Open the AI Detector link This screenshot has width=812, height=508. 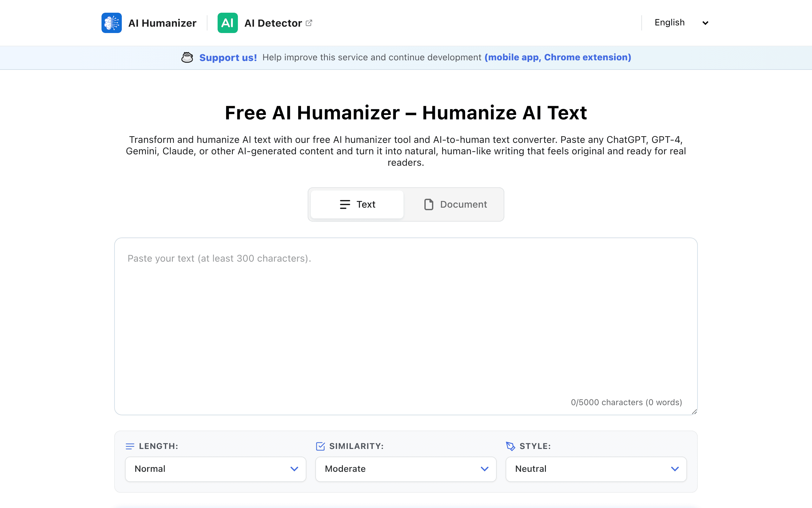pos(265,23)
